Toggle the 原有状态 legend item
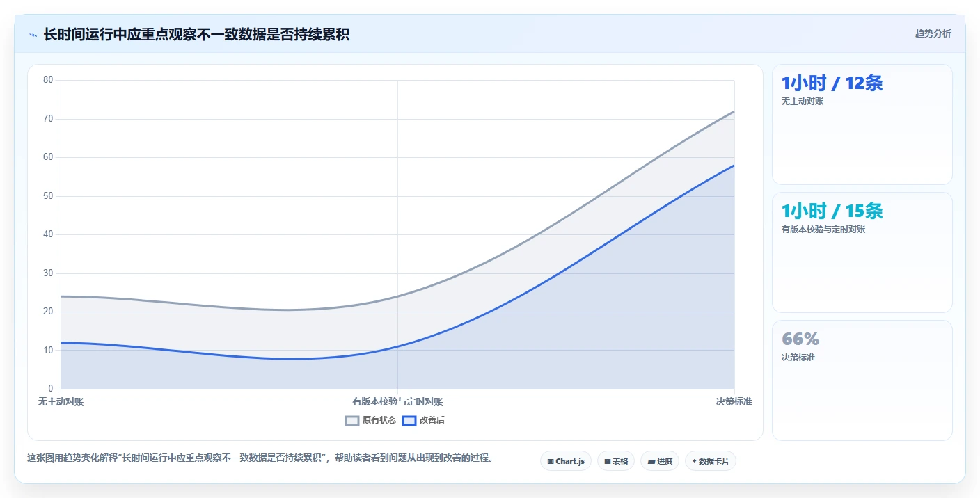 pos(370,420)
